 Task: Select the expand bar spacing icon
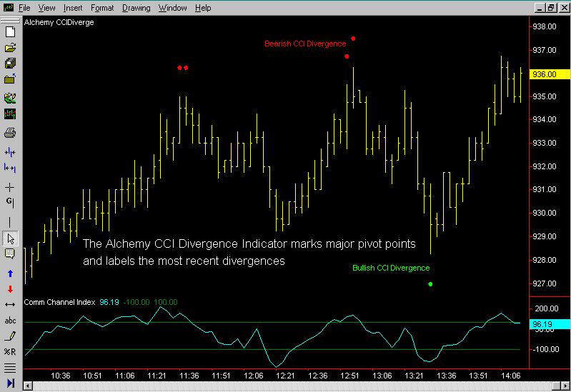point(10,168)
